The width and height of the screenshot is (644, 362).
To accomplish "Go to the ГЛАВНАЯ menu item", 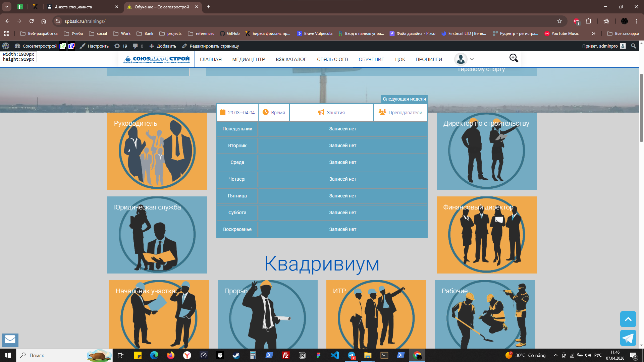I will pyautogui.click(x=211, y=59).
